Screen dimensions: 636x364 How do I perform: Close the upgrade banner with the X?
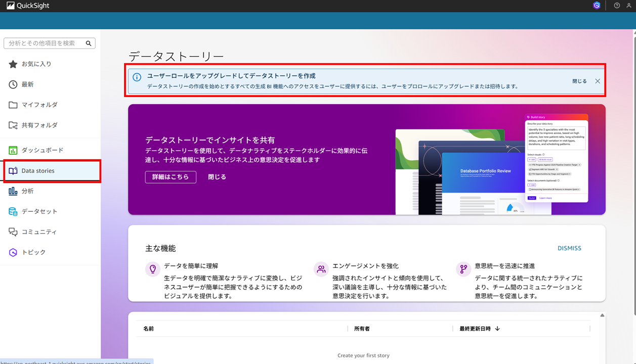point(598,81)
